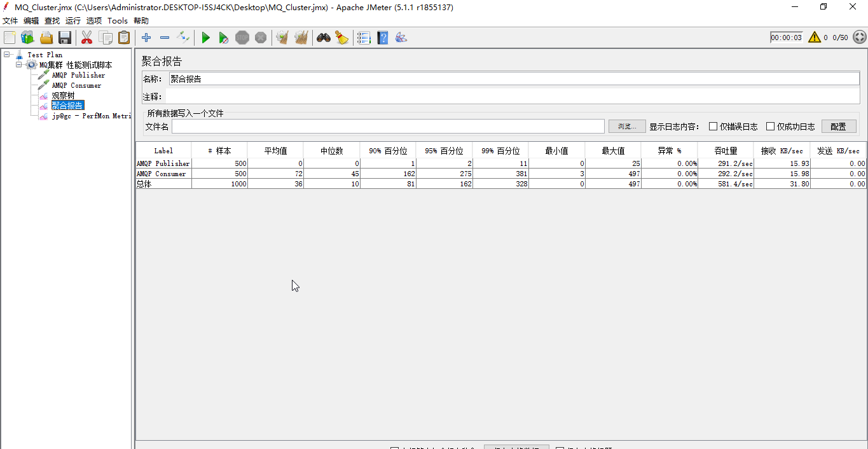Select AMQP Publisher in the tree
868x449 pixels.
(x=78, y=75)
